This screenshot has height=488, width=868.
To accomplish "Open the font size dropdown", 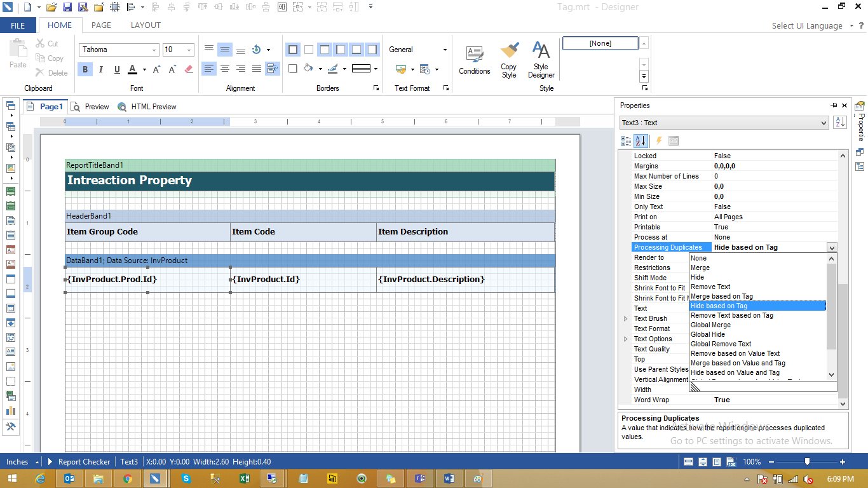I will (x=189, y=50).
